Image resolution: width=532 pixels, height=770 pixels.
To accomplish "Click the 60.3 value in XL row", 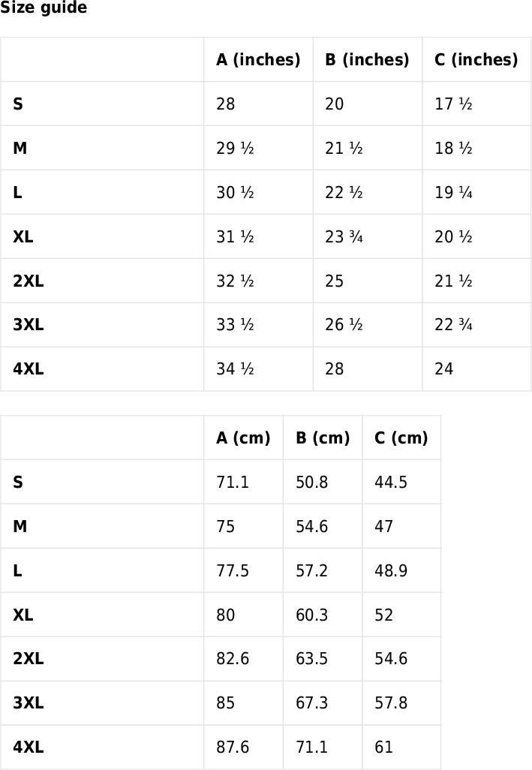I will 311,615.
